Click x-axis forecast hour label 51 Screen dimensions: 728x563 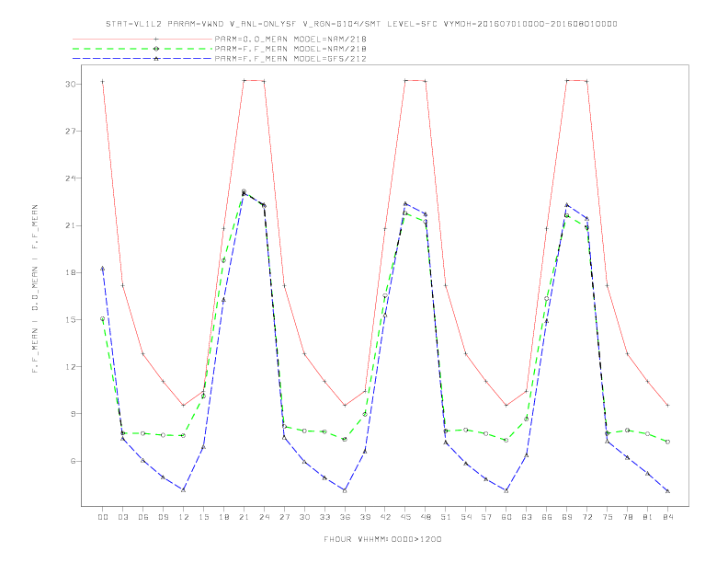446,517
